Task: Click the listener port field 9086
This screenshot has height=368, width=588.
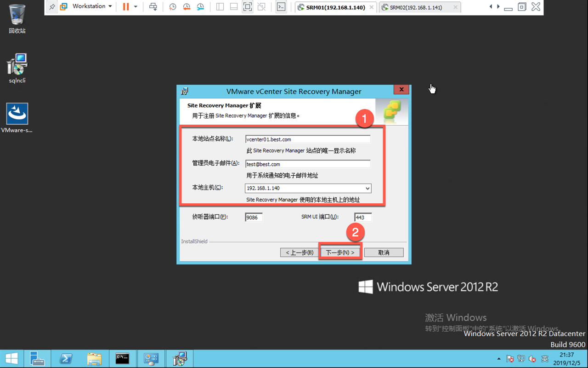Action: coord(254,218)
